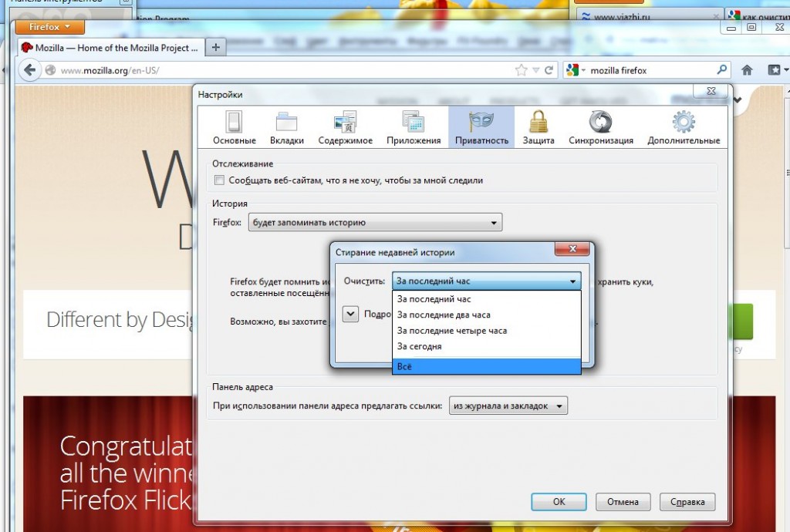This screenshot has width=790, height=532.
Task: Select the Приватность mask icon
Action: (481, 122)
